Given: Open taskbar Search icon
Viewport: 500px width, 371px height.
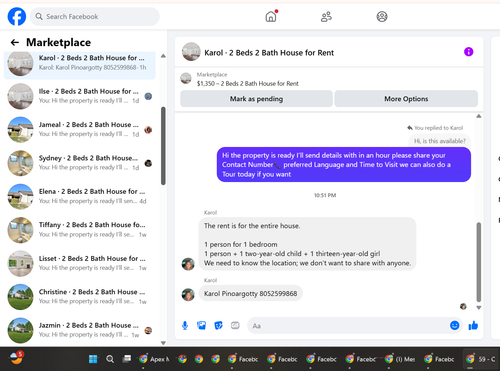Looking at the screenshot, I should [110, 359].
